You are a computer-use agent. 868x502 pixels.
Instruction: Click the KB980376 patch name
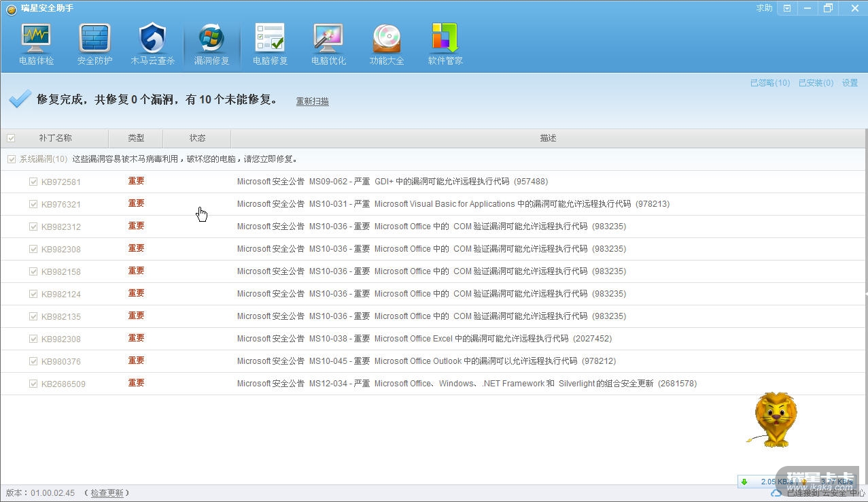point(61,362)
